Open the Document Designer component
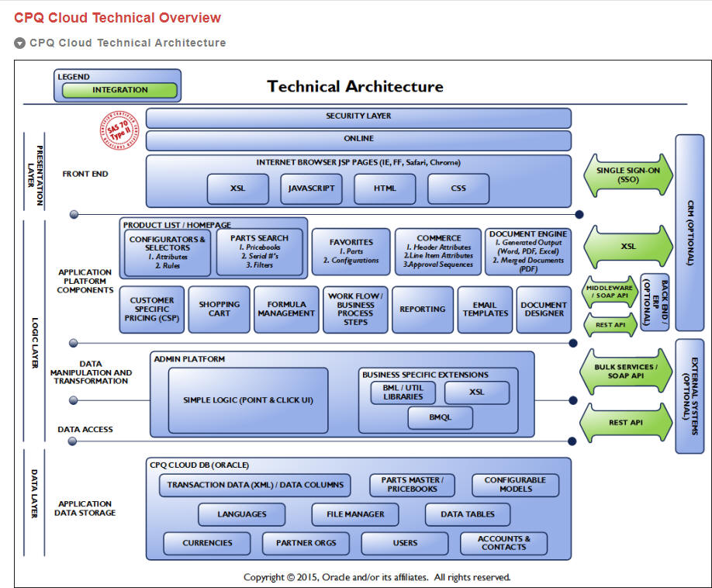Screen dimensions: 712x588 [x=544, y=309]
